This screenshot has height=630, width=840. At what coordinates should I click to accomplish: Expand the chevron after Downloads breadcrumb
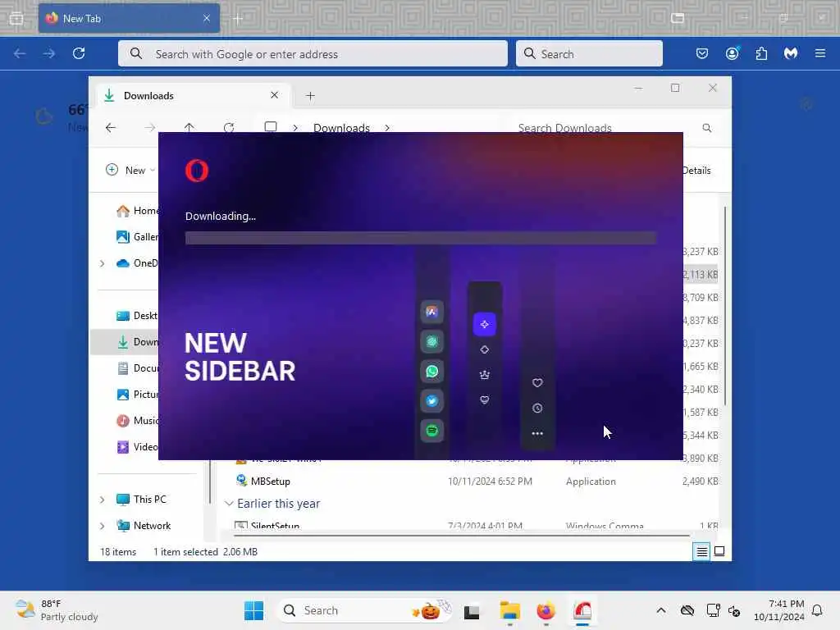pos(387,128)
